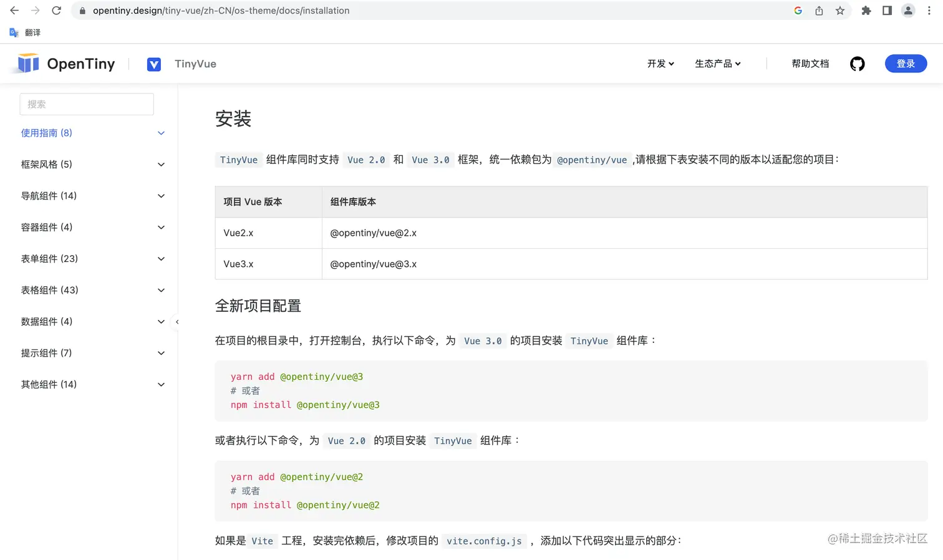
Task: Open the 帮助文档 link
Action: [x=810, y=64]
